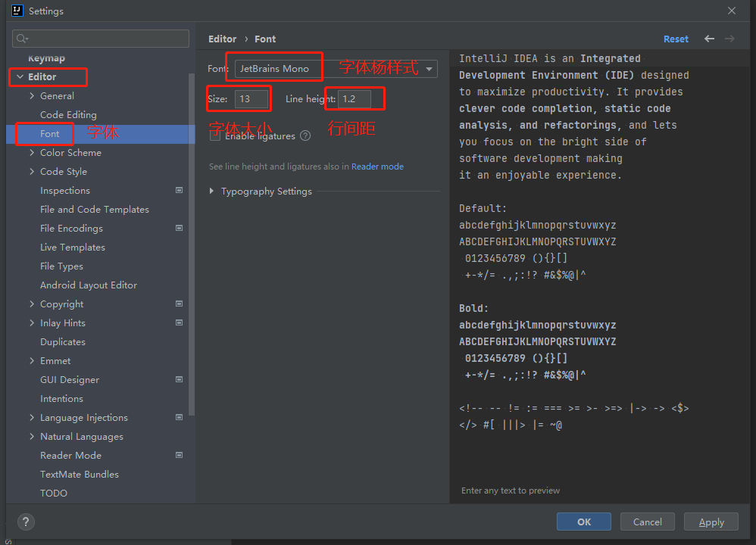The width and height of the screenshot is (756, 545).
Task: Click the Line height input field
Action: (x=355, y=99)
